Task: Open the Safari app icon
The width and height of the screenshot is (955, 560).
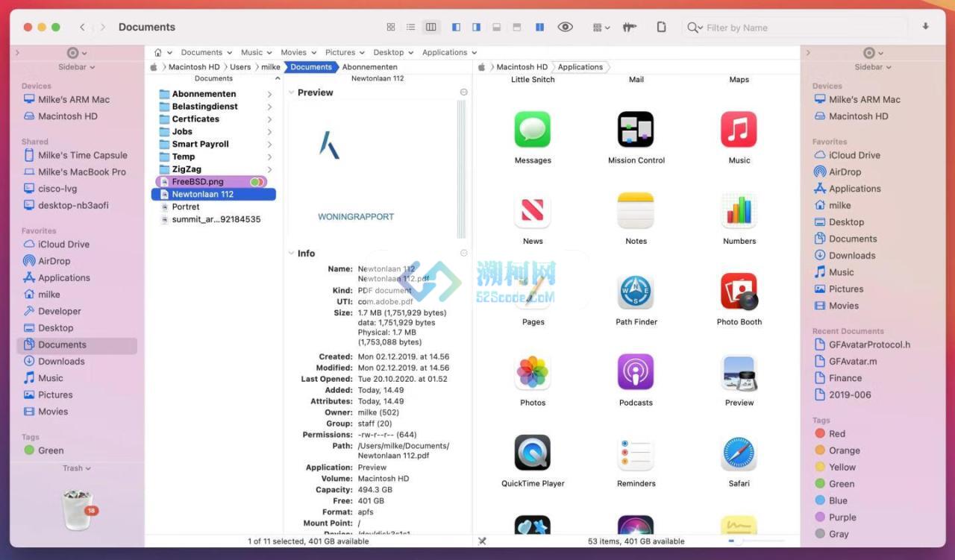Action: pos(739,453)
